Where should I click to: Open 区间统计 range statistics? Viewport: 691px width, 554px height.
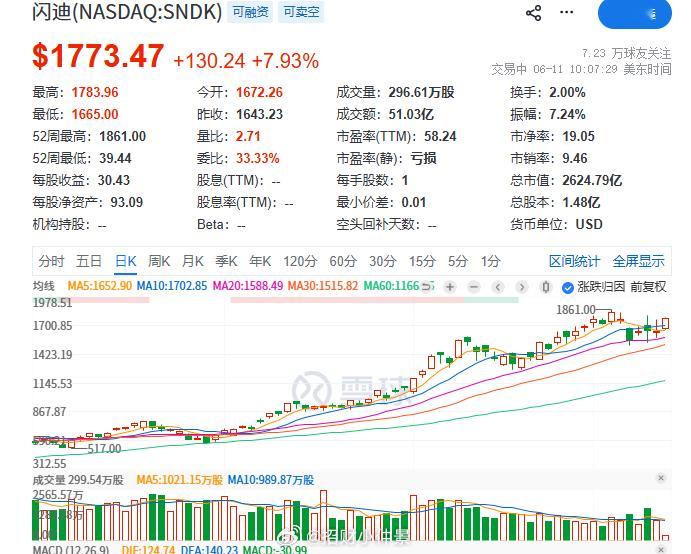pyautogui.click(x=574, y=261)
